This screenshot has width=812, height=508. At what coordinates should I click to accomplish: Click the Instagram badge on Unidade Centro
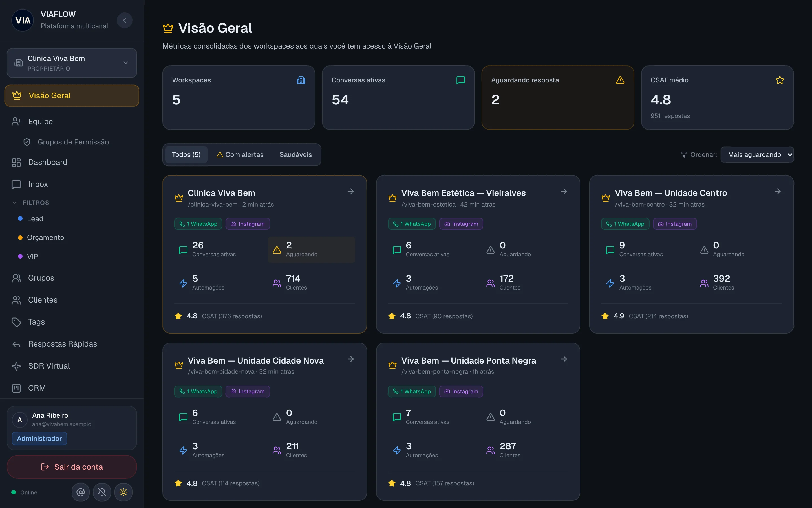pyautogui.click(x=675, y=224)
